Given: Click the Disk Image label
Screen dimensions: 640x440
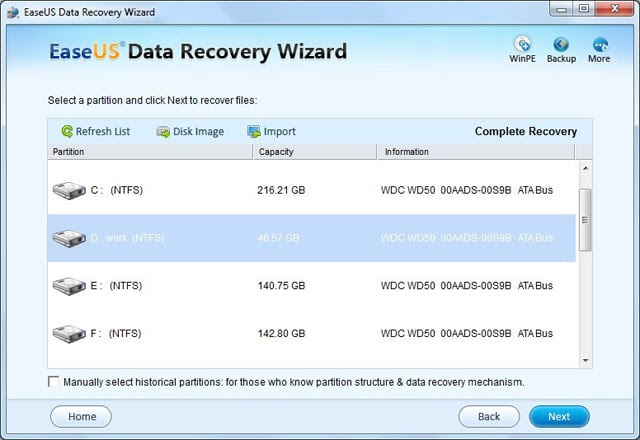Looking at the screenshot, I should coord(198,131).
